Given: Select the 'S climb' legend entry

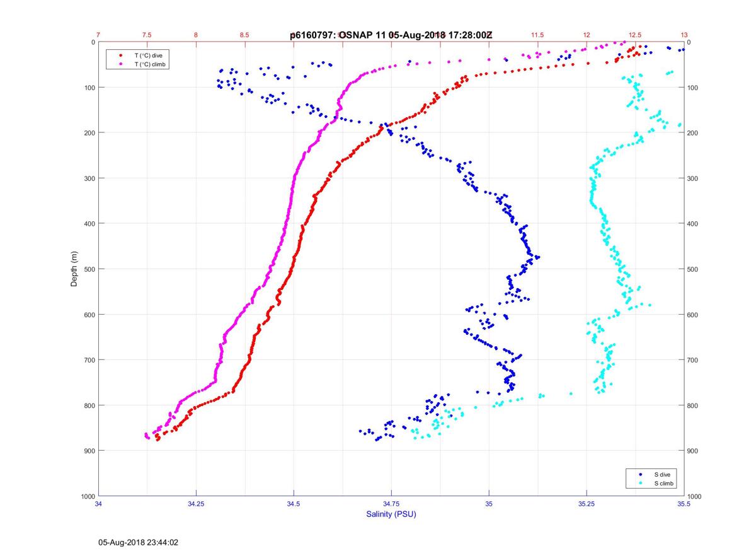Looking at the screenshot, I should click(664, 483).
